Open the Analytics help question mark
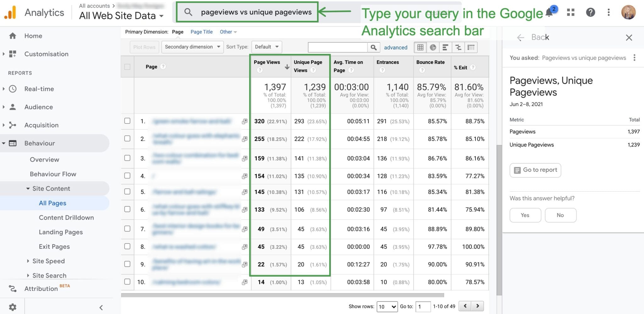The width and height of the screenshot is (644, 314). tap(591, 12)
